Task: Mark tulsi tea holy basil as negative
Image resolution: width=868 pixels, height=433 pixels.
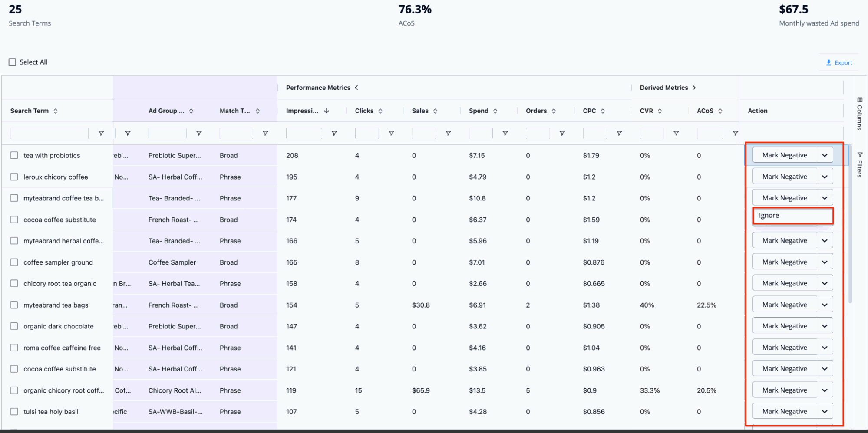Action: [785, 411]
